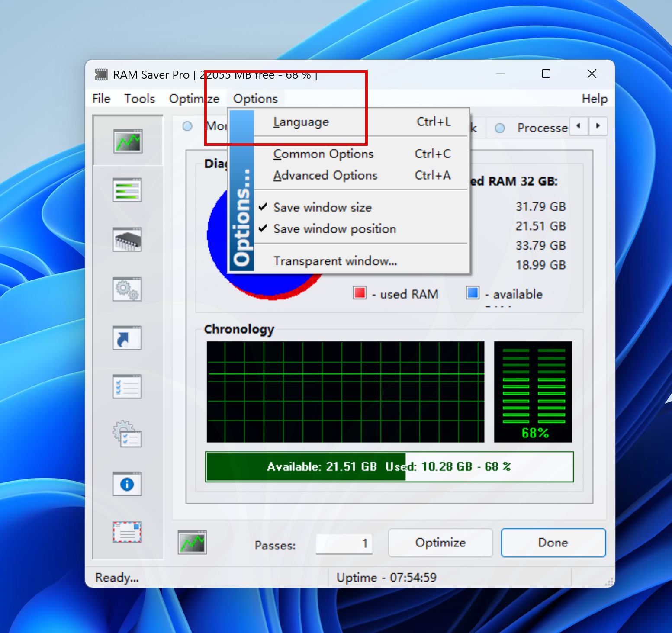Choose Language from the Options menu
672x633 pixels.
[301, 122]
